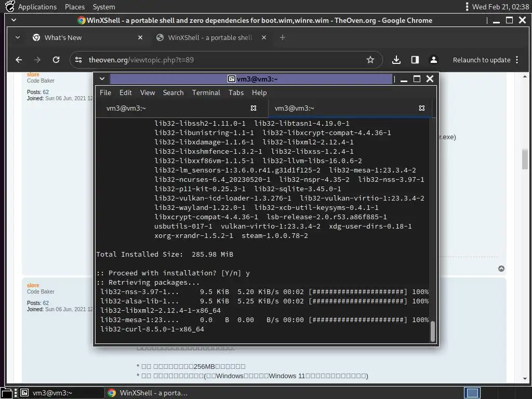The height and width of the screenshot is (399, 532).
Task: Close second vm3@vm3 terminal tab
Action: point(422,108)
